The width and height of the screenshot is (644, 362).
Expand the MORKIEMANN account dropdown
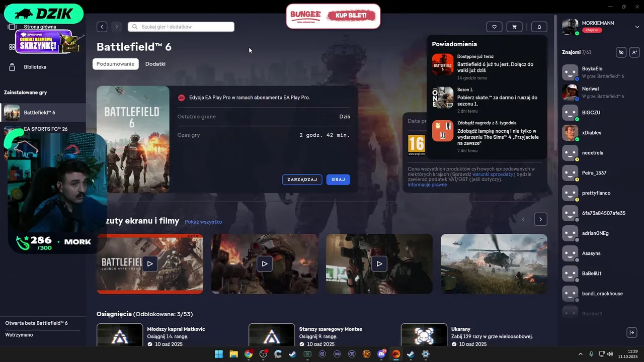pyautogui.click(x=637, y=27)
